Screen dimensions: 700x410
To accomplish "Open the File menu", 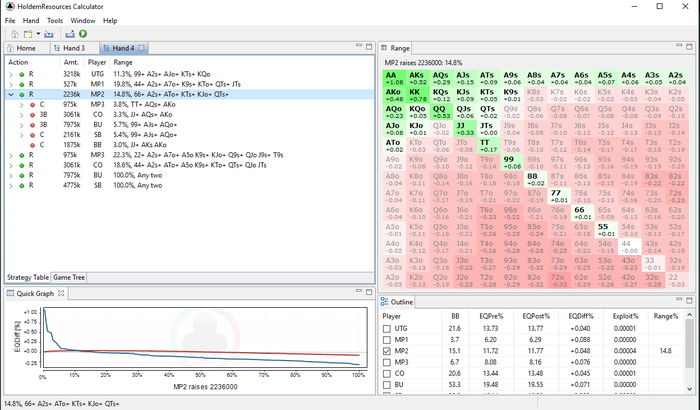I will [x=10, y=21].
